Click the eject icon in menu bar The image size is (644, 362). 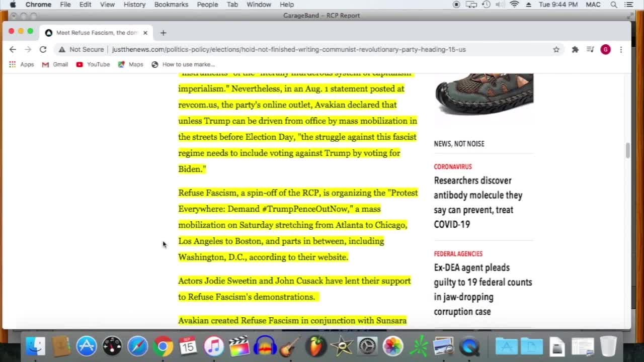pyautogui.click(x=529, y=5)
